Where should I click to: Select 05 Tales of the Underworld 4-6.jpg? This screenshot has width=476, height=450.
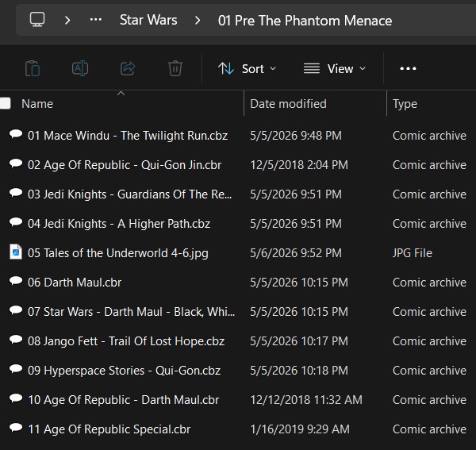[117, 253]
